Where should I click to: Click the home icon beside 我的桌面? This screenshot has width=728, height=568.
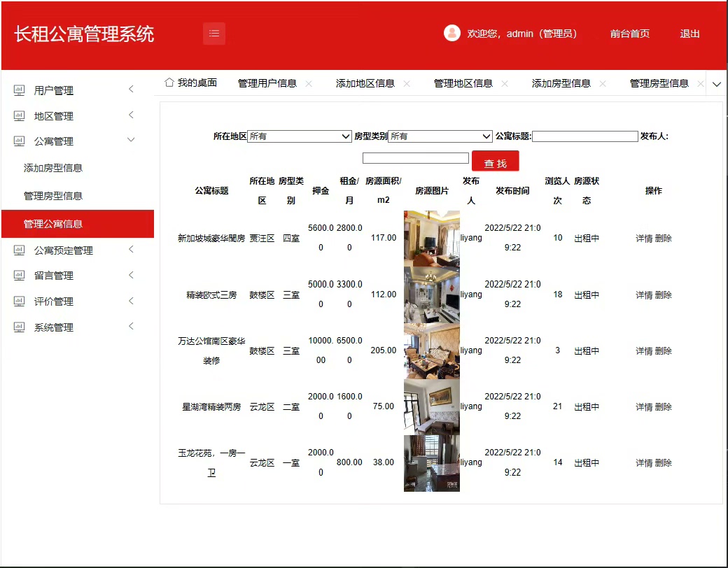pos(169,82)
